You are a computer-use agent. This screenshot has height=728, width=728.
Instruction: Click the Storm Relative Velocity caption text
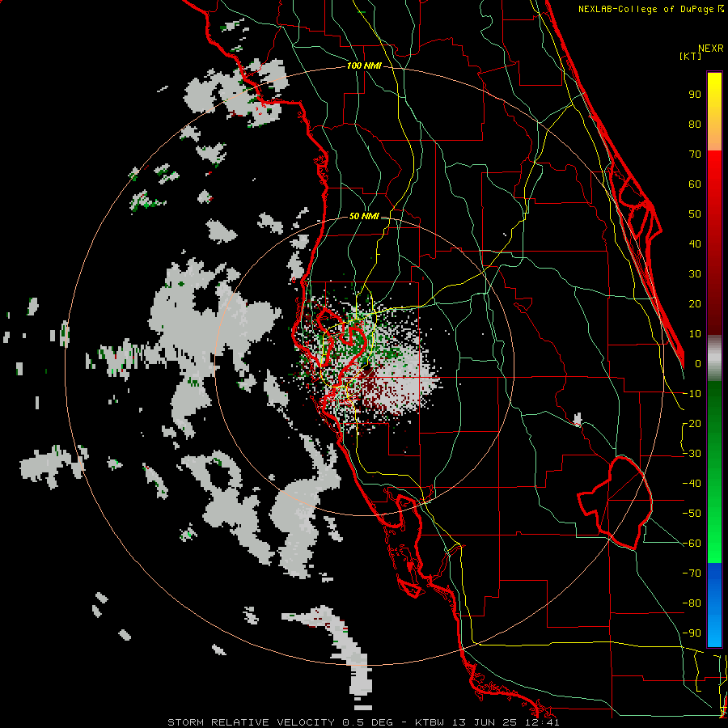click(363, 722)
